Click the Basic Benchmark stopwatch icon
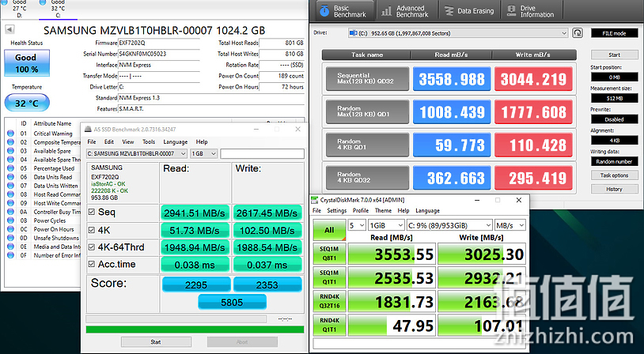 (x=324, y=10)
